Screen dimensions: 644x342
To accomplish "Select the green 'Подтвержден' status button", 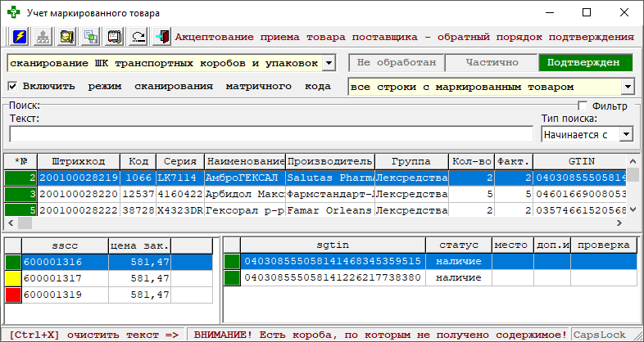I will coord(586,63).
